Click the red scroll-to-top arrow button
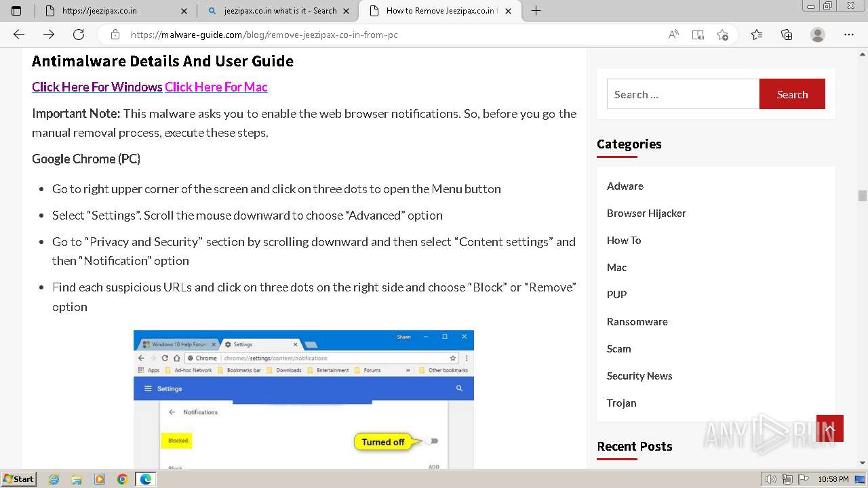Image resolution: width=868 pixels, height=488 pixels. (x=830, y=428)
